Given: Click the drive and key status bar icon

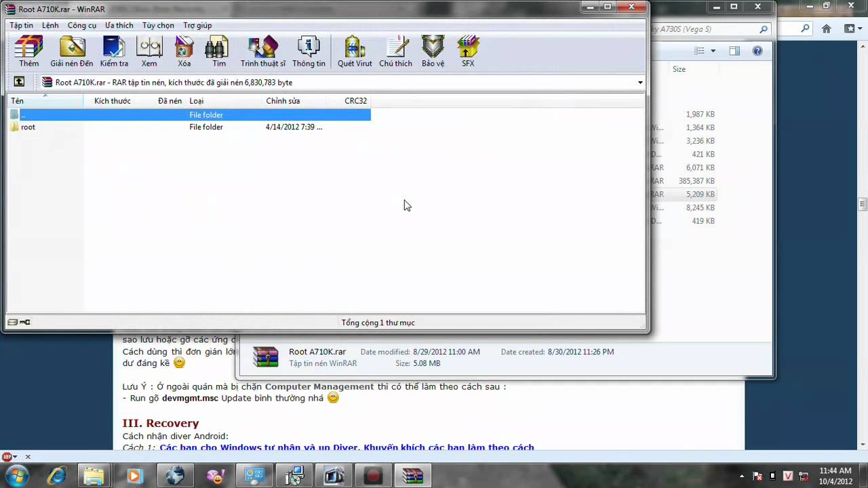Looking at the screenshot, I should (x=19, y=323).
